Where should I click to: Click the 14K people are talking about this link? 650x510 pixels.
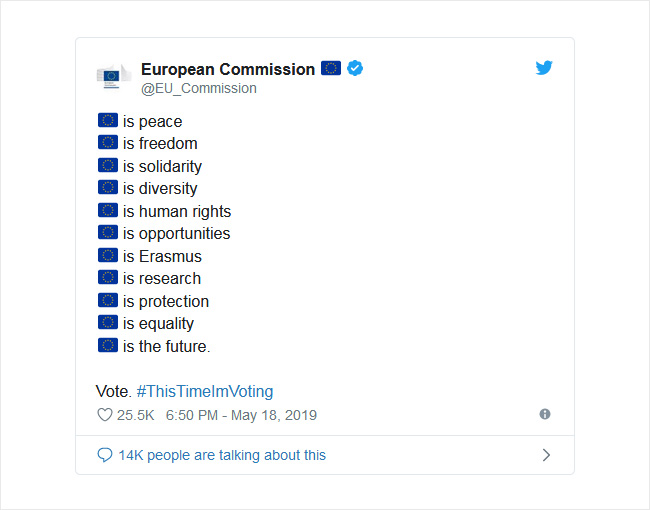click(222, 455)
